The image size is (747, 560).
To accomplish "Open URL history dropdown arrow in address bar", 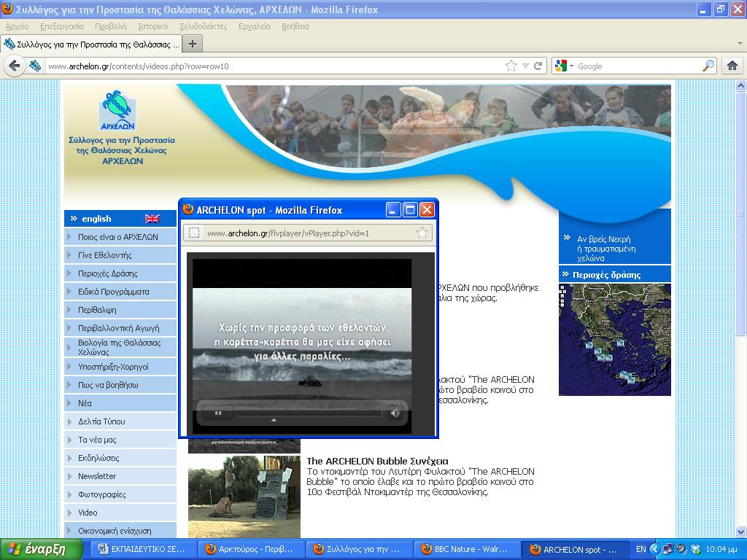I will (525, 66).
